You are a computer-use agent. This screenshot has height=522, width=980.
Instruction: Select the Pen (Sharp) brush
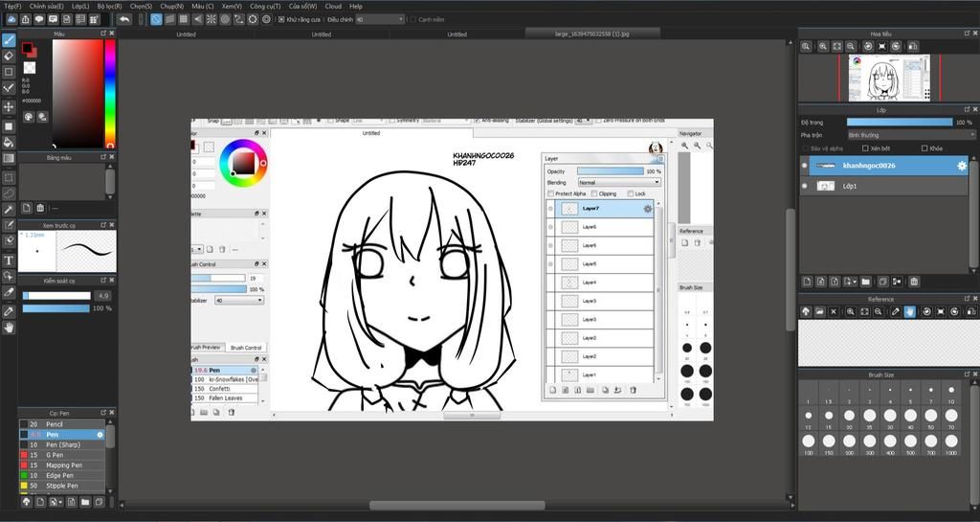point(62,444)
